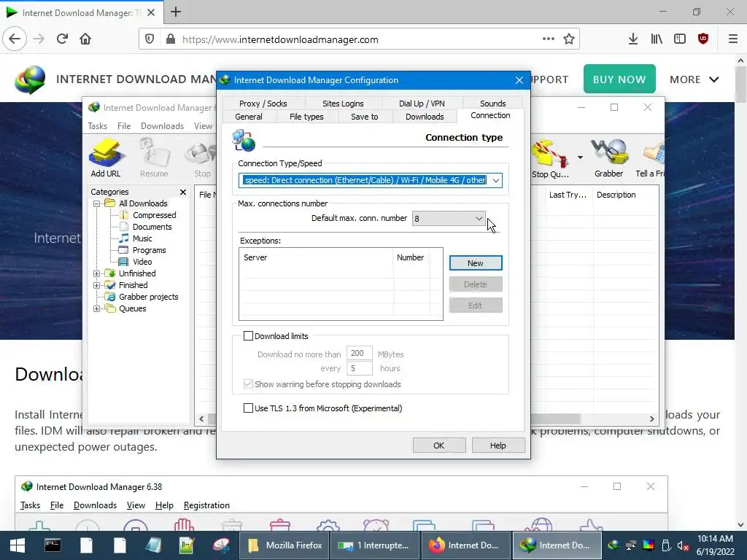Switch to Proxy / Socks tab
Image resolution: width=747 pixels, height=560 pixels.
pyautogui.click(x=263, y=104)
